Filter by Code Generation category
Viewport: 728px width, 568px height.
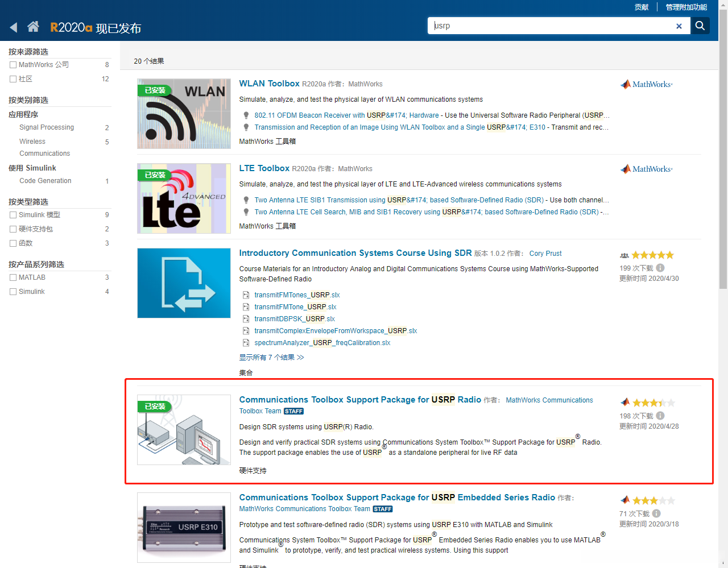pos(45,181)
